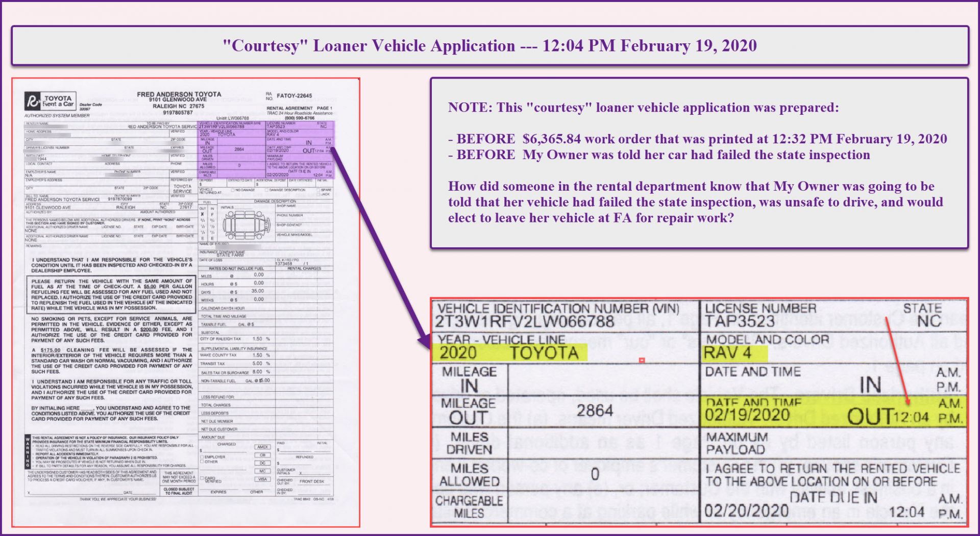
Task: Click the Courtesy Loaner Vehicle Application title banner
Action: point(490,45)
